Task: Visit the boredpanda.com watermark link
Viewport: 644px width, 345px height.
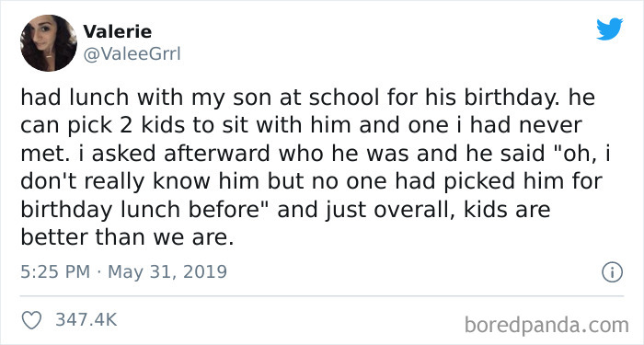Action: 546,325
